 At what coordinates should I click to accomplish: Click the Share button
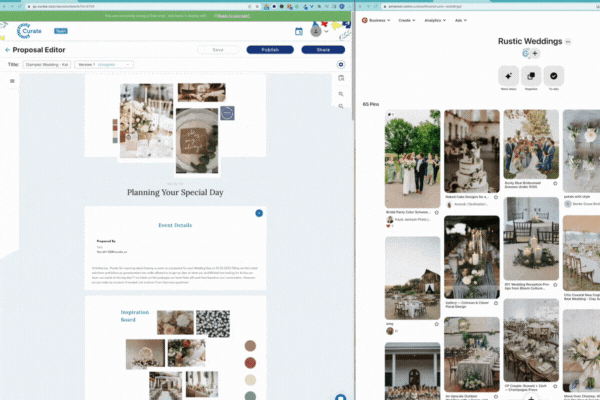tap(323, 49)
